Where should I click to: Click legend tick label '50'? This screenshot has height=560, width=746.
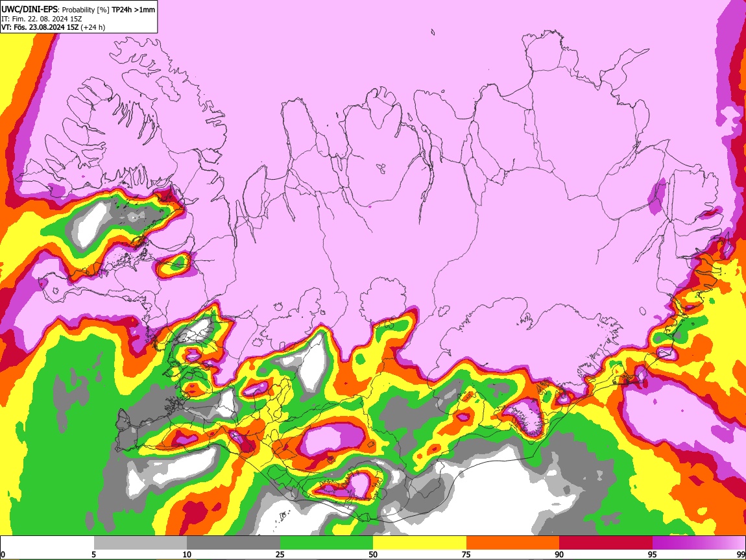(x=373, y=555)
